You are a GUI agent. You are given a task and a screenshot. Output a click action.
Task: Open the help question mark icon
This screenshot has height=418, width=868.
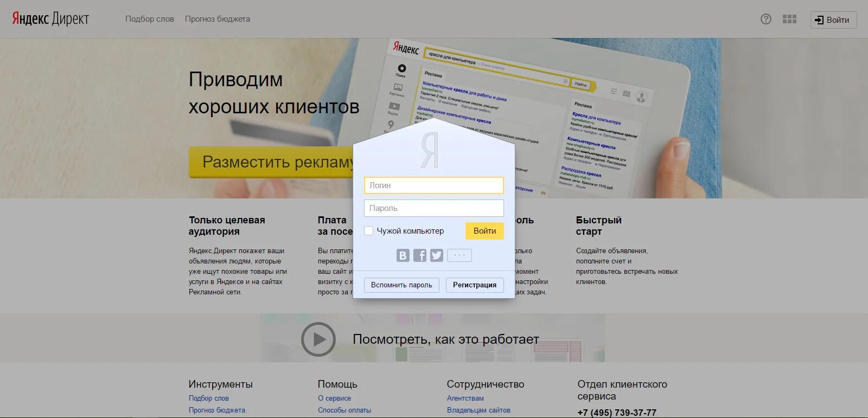click(x=766, y=19)
